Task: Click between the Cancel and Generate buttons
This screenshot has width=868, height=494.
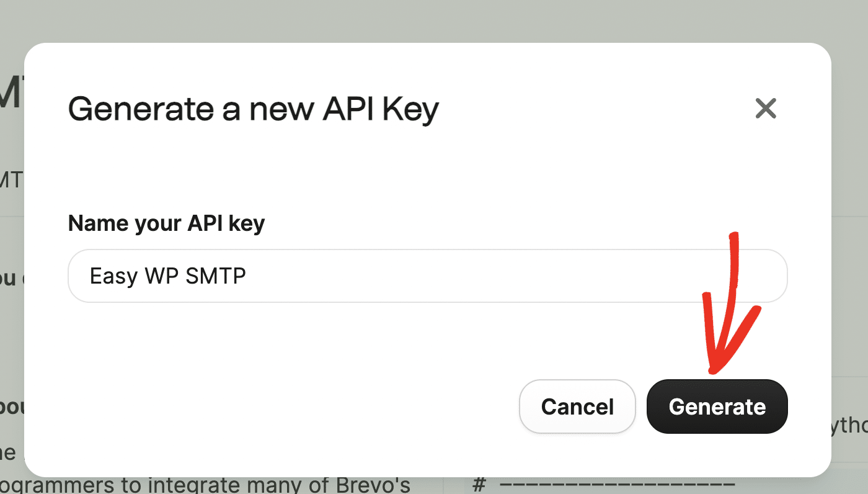Action: click(641, 406)
